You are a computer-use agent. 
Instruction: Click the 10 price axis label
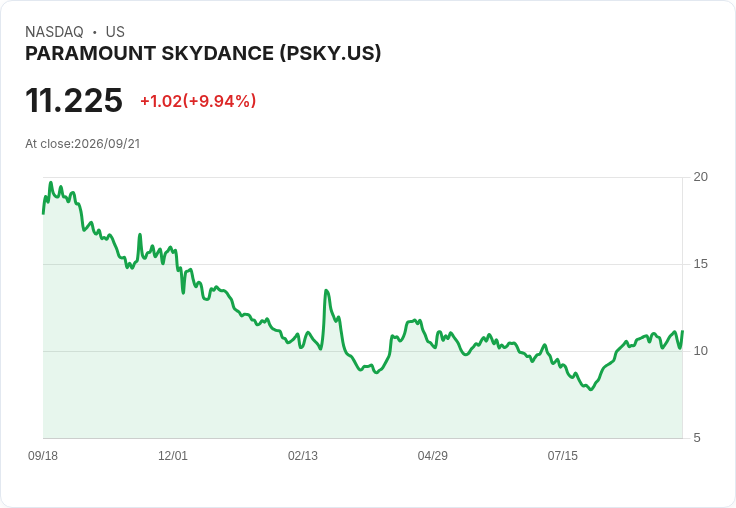coord(700,351)
